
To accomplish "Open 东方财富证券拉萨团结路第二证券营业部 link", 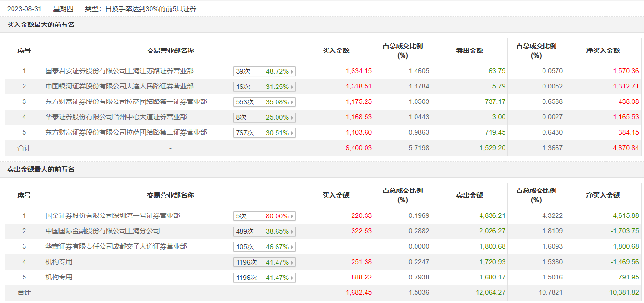I will (x=126, y=133).
